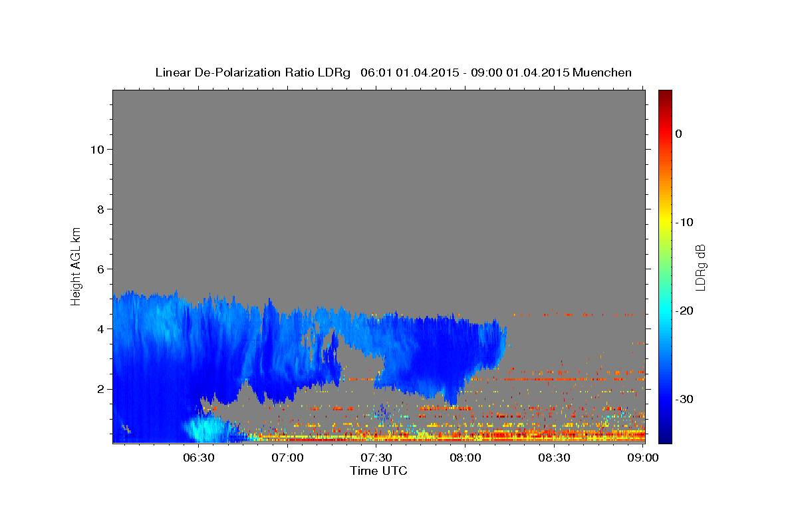The height and width of the screenshot is (532, 798).
Task: Click the colorbar label '-10'
Action: 686,222
